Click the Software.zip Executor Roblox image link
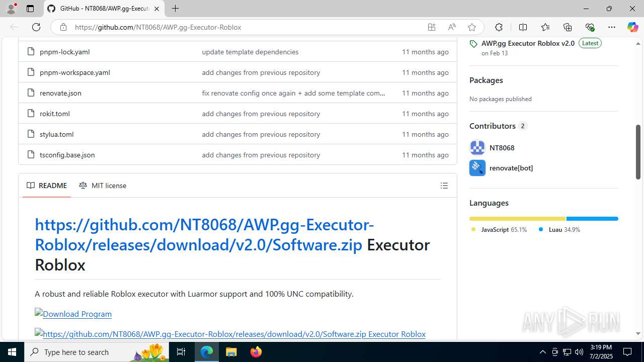The height and width of the screenshot is (362, 644). point(230,334)
